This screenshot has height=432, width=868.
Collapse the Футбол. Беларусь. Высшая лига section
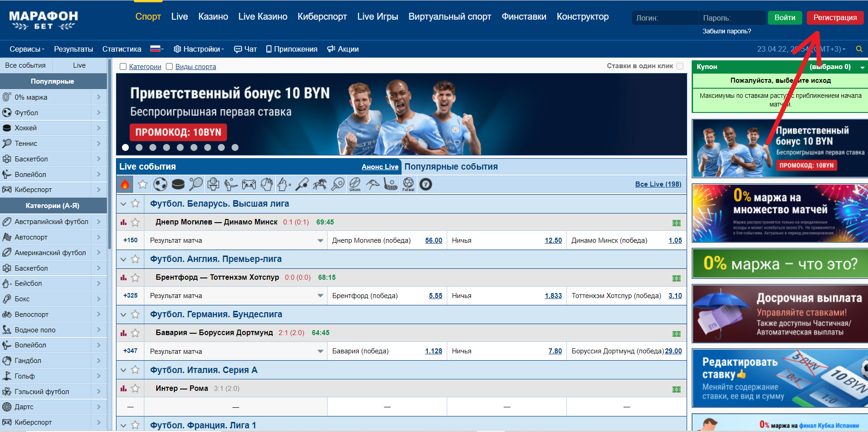click(123, 204)
